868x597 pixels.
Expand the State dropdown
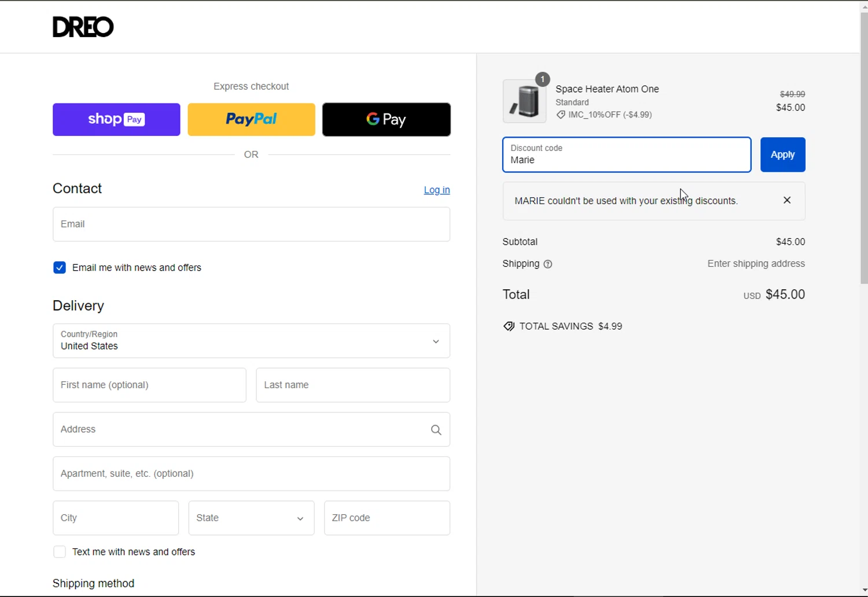click(x=251, y=518)
